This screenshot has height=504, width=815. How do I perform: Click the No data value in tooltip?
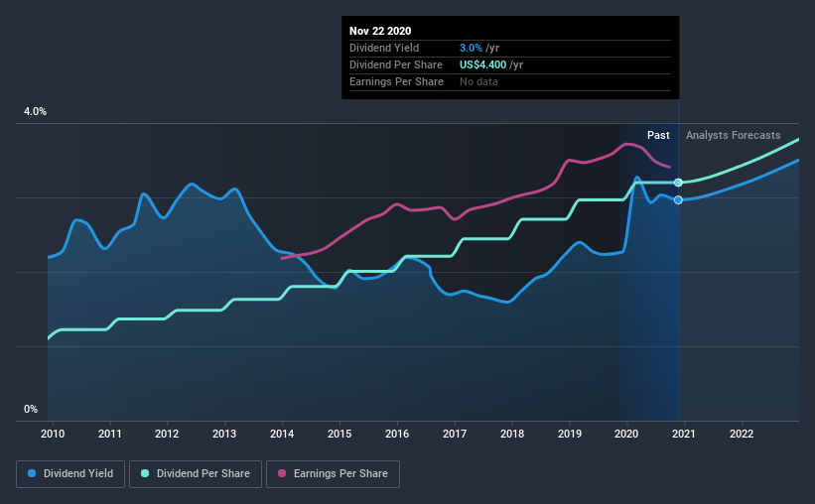click(x=478, y=81)
